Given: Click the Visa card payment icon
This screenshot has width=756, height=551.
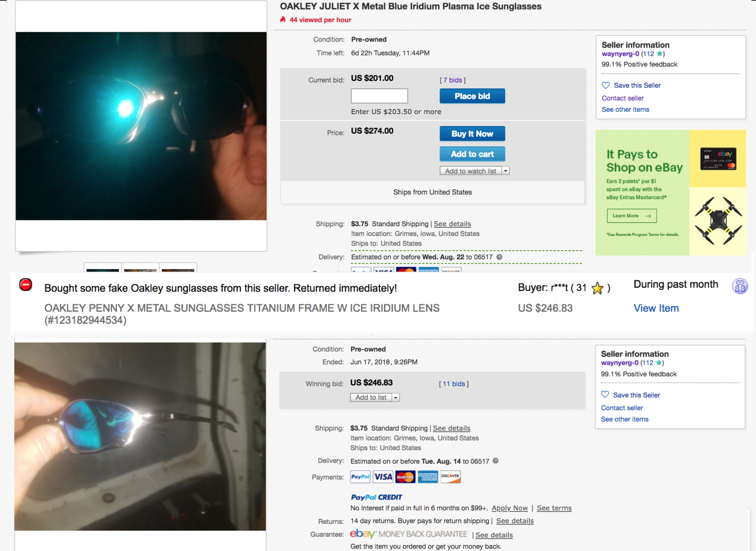Looking at the screenshot, I should coord(383,477).
